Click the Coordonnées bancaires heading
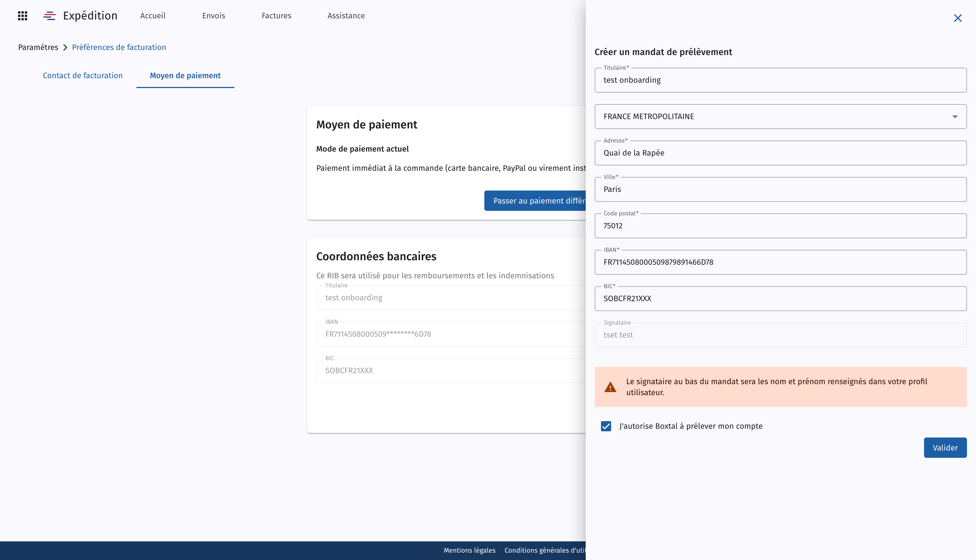976x560 pixels. point(376,256)
